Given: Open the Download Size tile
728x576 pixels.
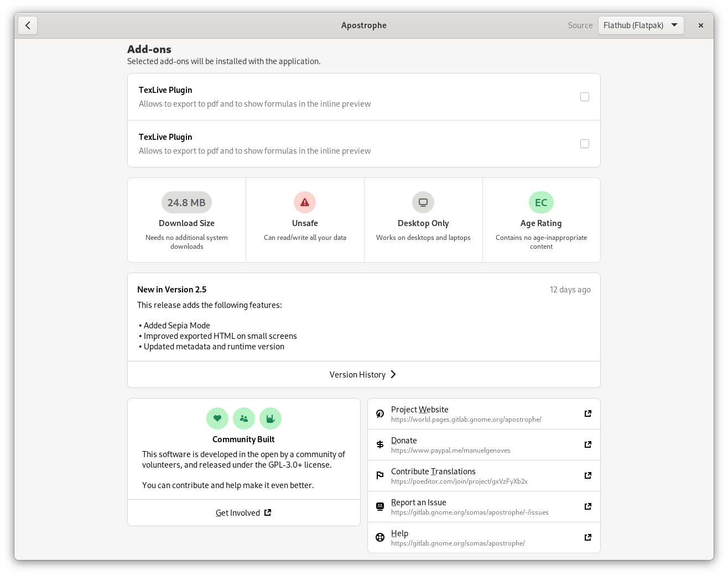Looking at the screenshot, I should coord(186,220).
